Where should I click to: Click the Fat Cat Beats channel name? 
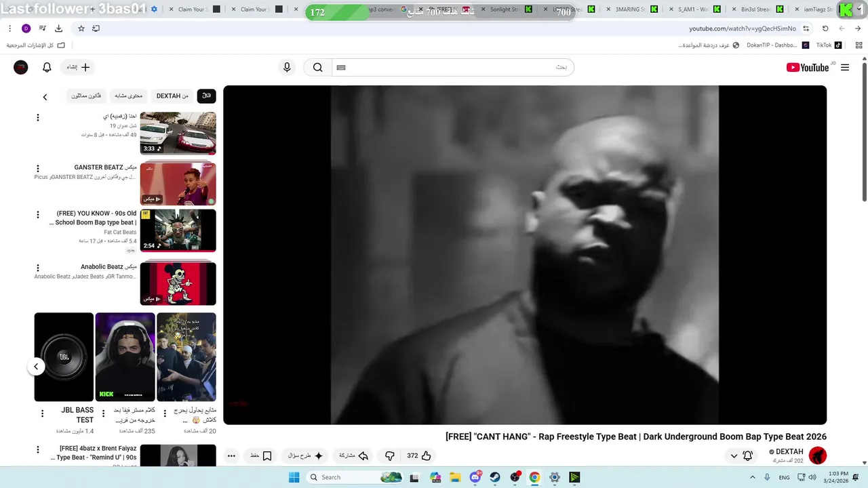(120, 232)
